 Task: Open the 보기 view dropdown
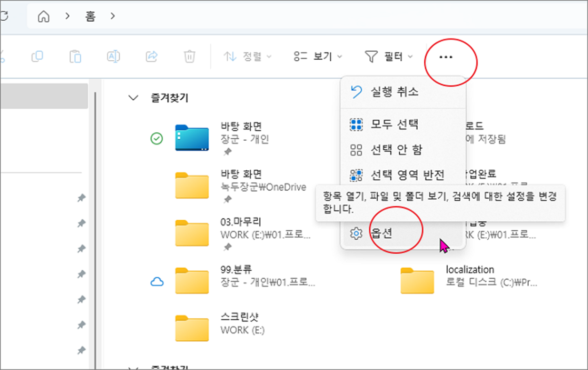[x=318, y=57]
